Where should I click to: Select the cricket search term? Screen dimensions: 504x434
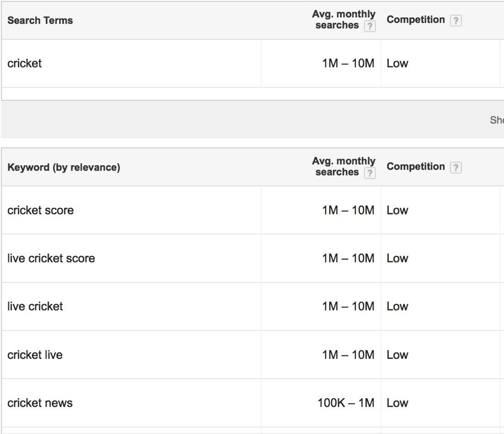coord(24,63)
